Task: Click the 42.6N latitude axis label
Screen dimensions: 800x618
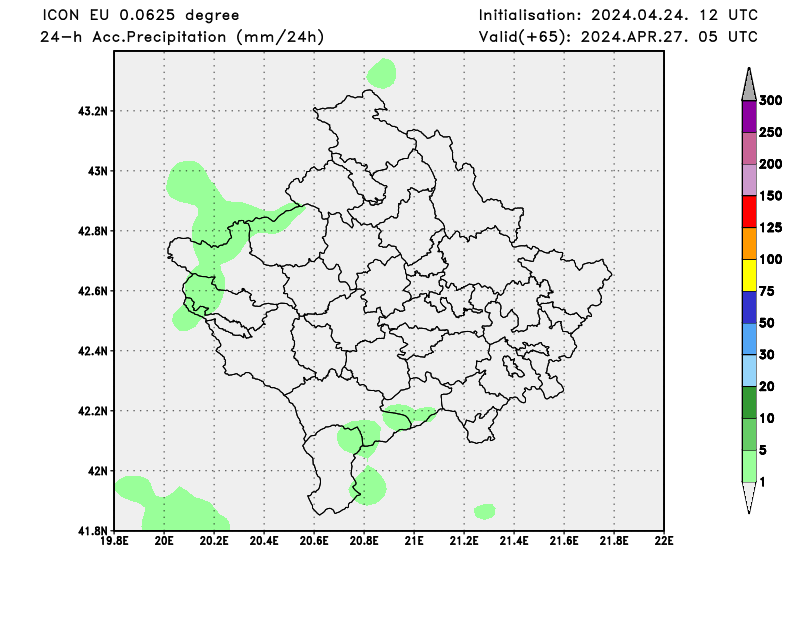Action: 93,291
